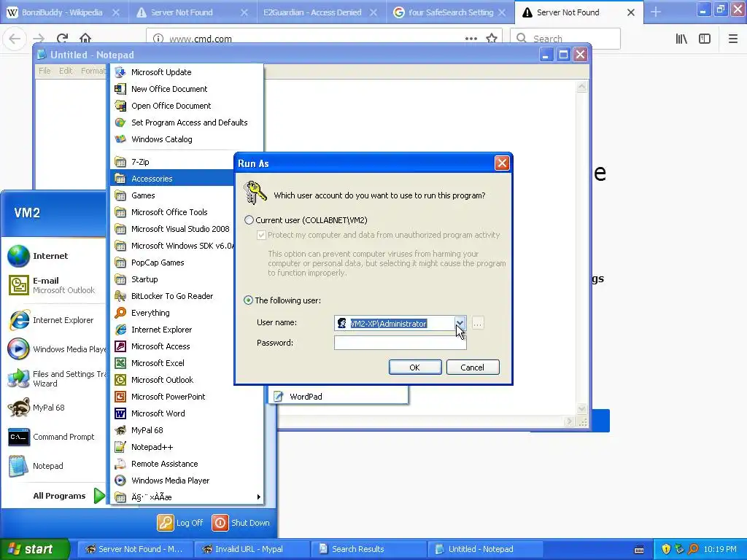Screen dimensions: 747x560
Task: Reload the page in browser
Action: click(x=62, y=39)
